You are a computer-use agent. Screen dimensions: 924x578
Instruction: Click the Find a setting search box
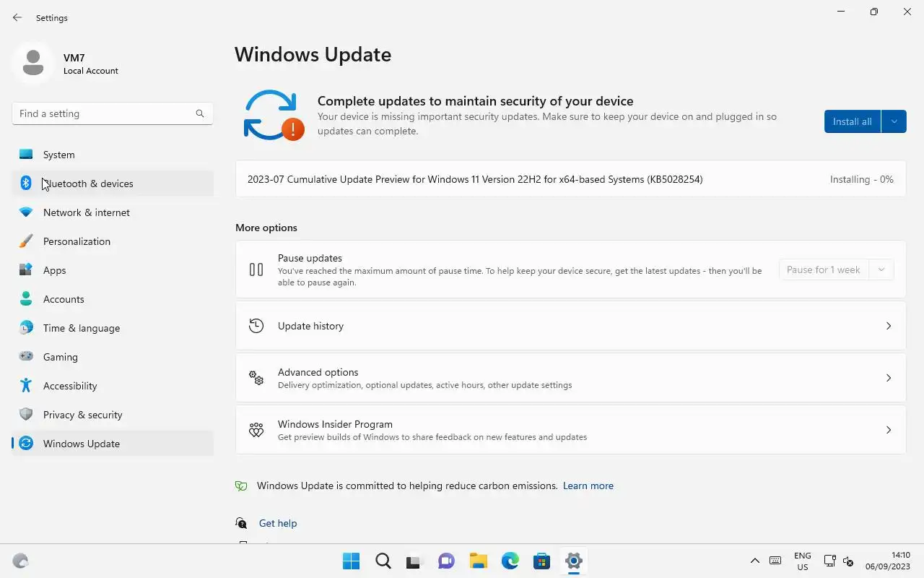click(113, 113)
